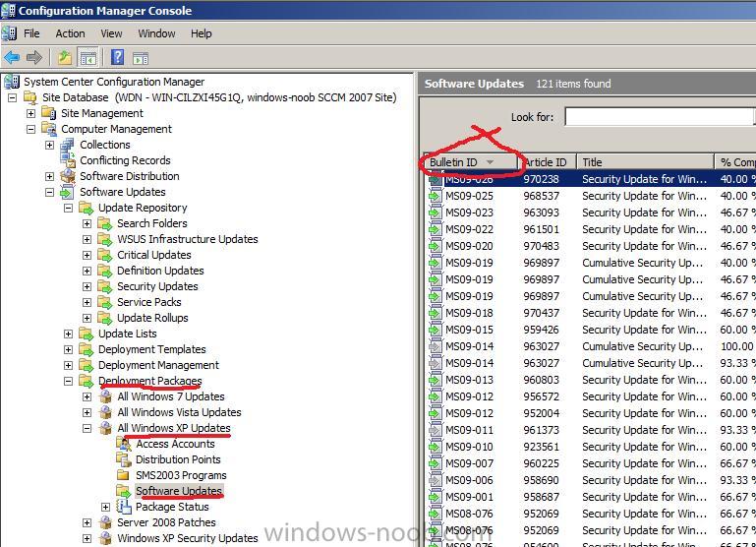
Task: Click the Back arrow toolbar icon
Action: (12, 58)
